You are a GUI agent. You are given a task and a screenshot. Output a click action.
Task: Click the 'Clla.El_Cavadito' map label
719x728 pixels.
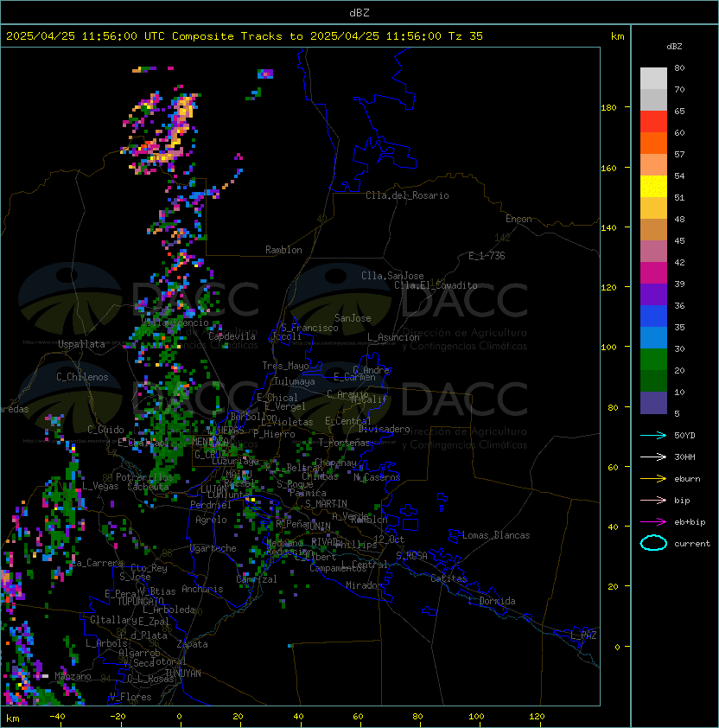click(436, 285)
